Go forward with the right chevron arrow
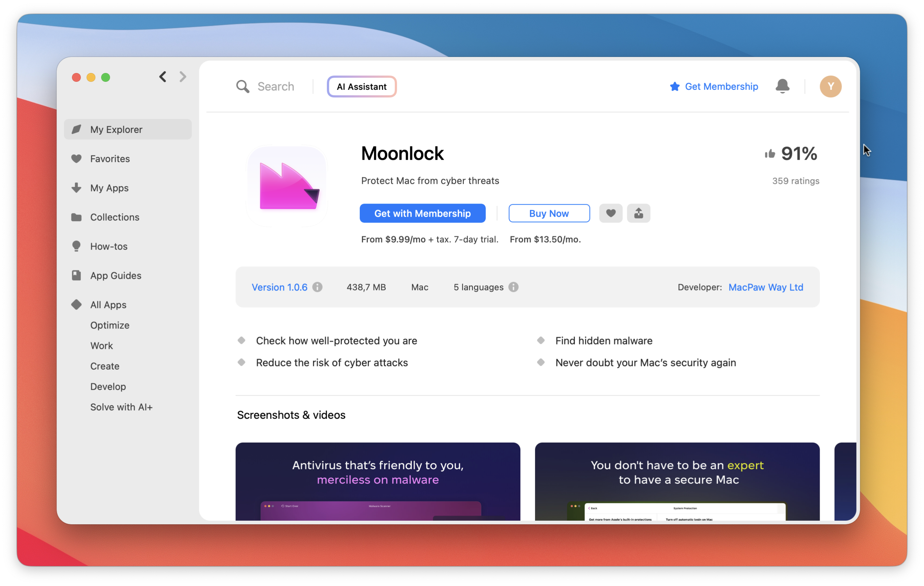Screen dimensions: 924x586 [x=183, y=77]
